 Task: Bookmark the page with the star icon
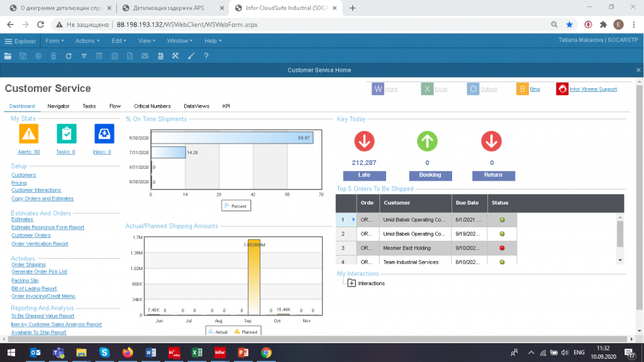click(569, 25)
